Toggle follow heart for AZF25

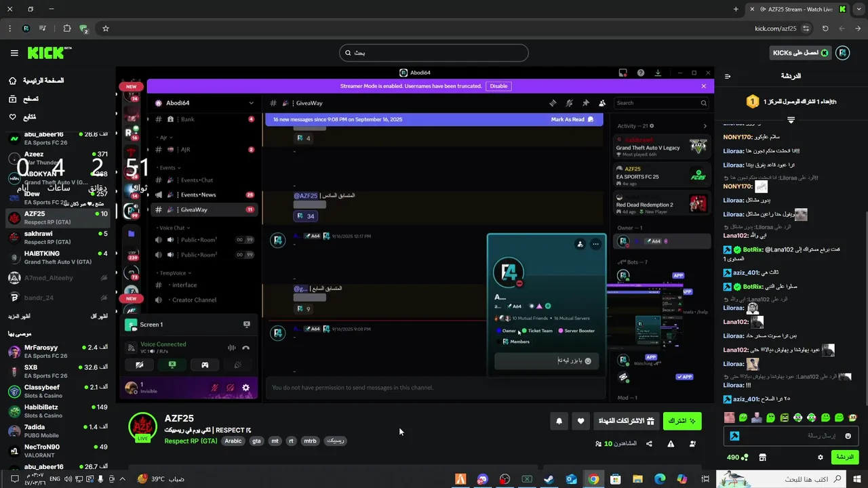[580, 421]
